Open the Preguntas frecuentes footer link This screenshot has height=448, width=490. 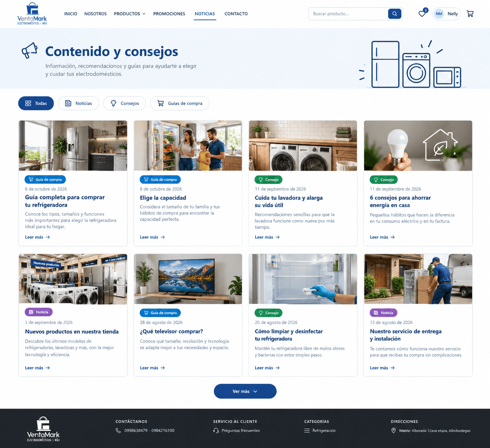point(241,430)
